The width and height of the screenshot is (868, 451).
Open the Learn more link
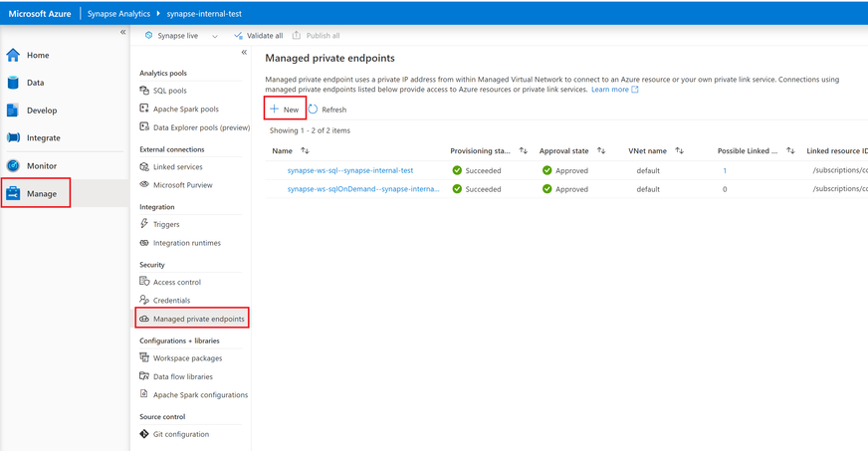coord(610,89)
